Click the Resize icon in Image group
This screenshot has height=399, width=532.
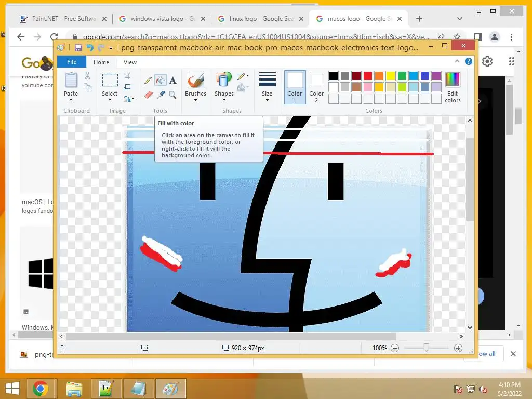click(x=127, y=87)
